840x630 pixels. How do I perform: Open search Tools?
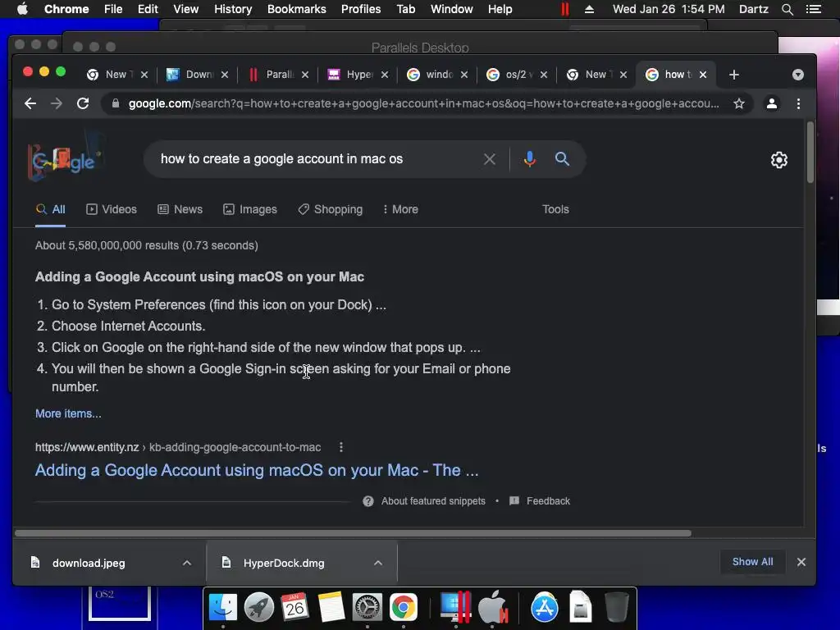pyautogui.click(x=555, y=209)
